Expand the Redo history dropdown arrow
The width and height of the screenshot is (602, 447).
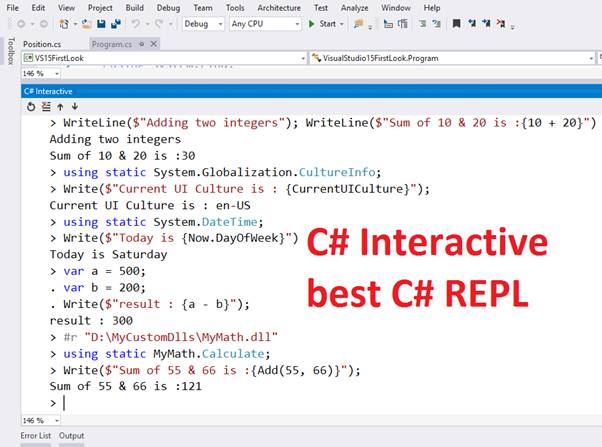(x=171, y=24)
